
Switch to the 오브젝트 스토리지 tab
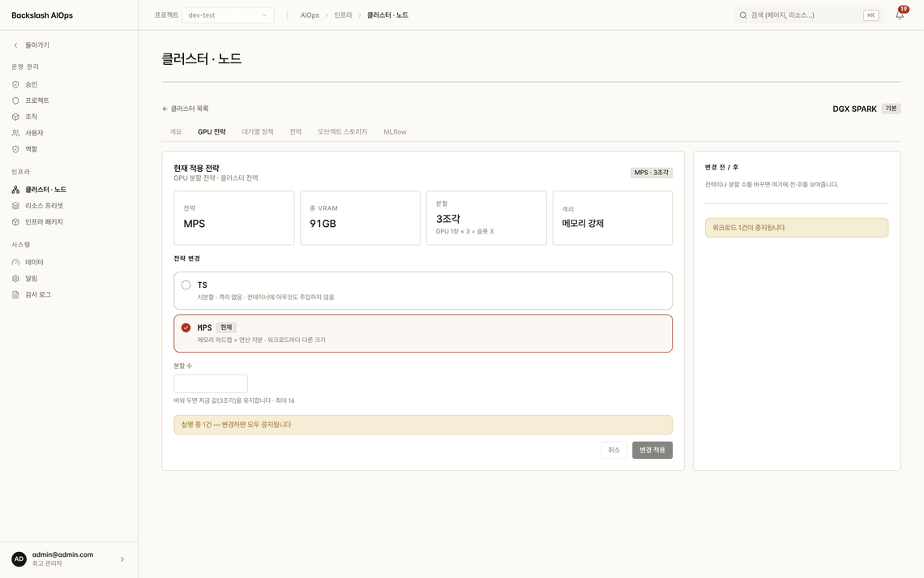pyautogui.click(x=342, y=132)
